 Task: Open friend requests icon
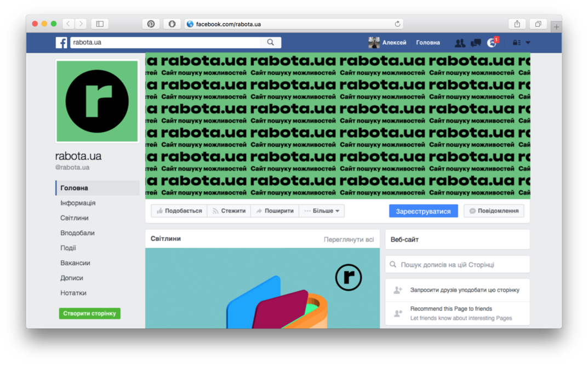(460, 43)
